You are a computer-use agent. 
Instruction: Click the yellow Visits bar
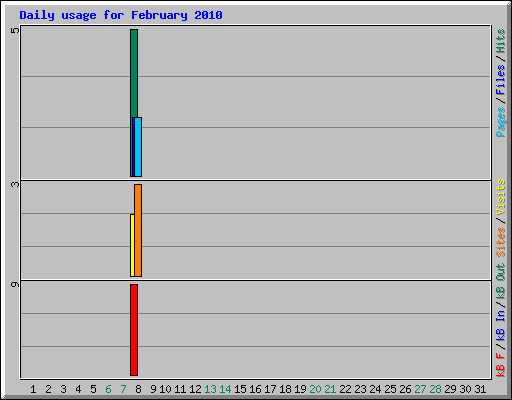(132, 245)
